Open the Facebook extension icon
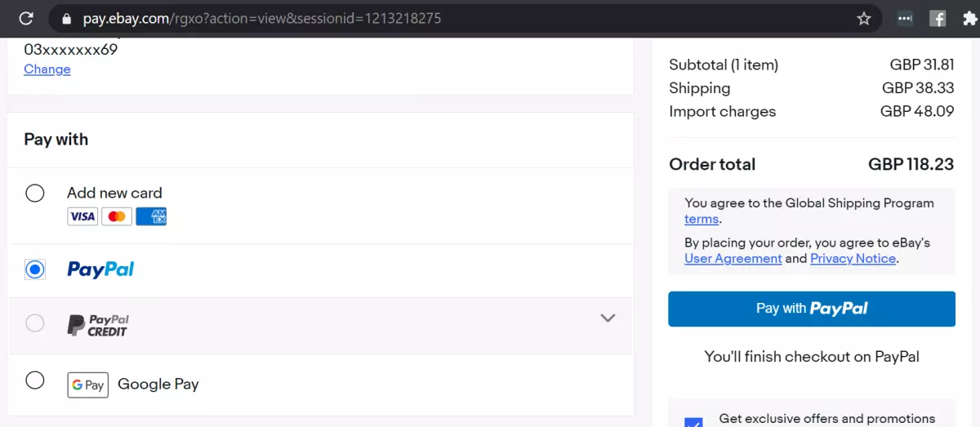Screen dimensions: 980x427 pos(938,18)
